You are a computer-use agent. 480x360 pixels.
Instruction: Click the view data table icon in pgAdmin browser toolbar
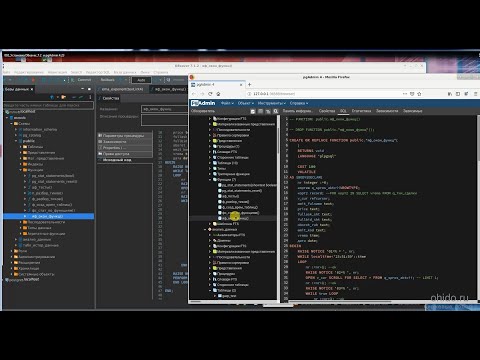[260, 111]
